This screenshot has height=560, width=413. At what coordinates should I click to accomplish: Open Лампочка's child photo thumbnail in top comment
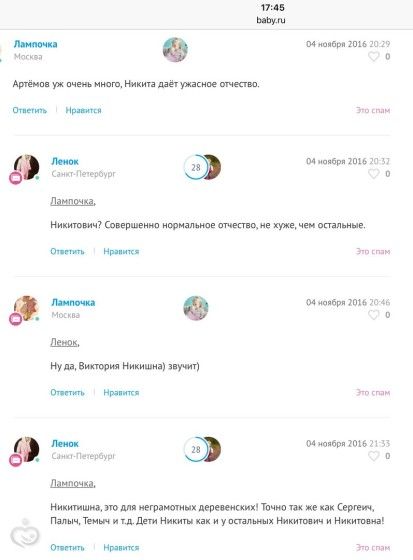[x=175, y=50]
